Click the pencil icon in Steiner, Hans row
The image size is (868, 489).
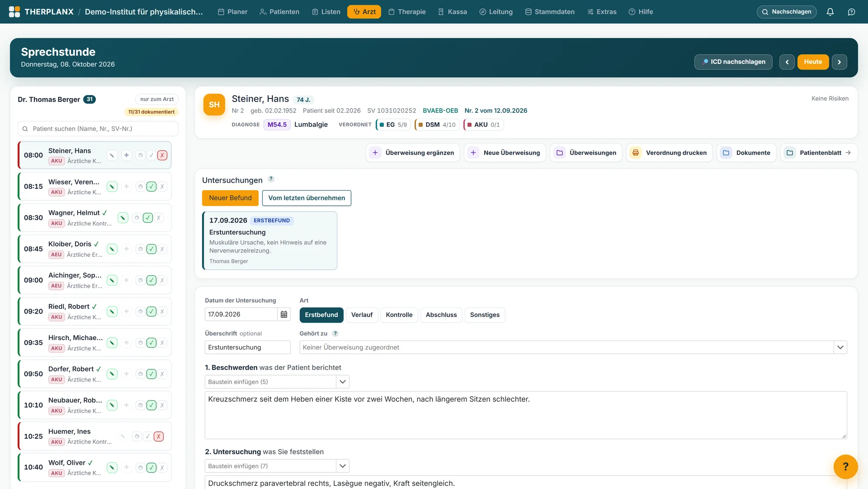pyautogui.click(x=112, y=155)
